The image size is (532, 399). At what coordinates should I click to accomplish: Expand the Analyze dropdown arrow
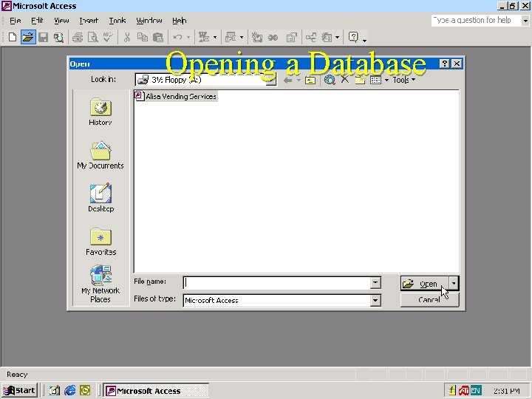pos(242,38)
